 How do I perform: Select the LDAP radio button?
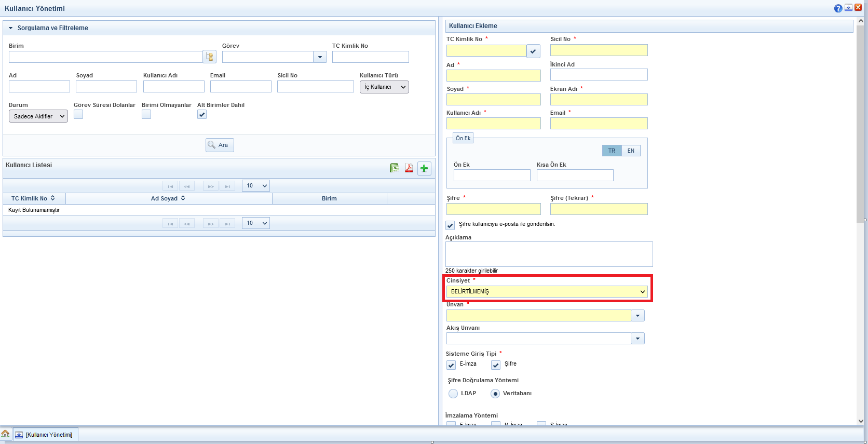click(453, 394)
